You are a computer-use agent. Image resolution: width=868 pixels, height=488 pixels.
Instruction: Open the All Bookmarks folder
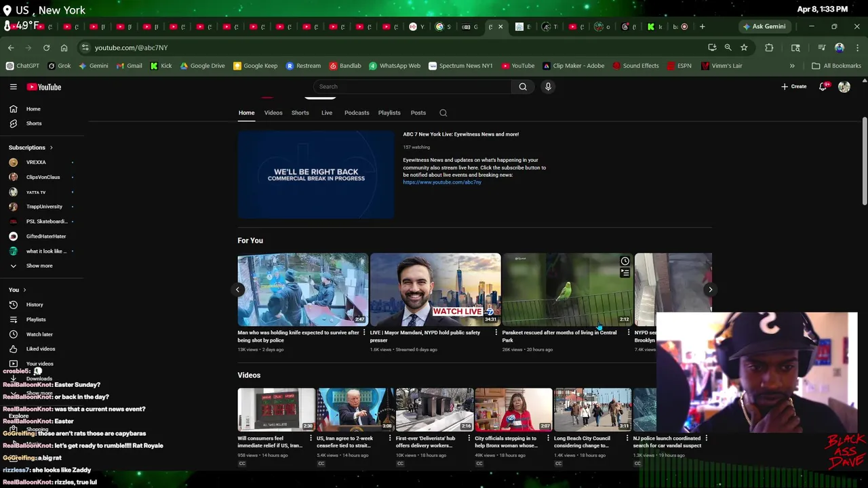click(837, 66)
